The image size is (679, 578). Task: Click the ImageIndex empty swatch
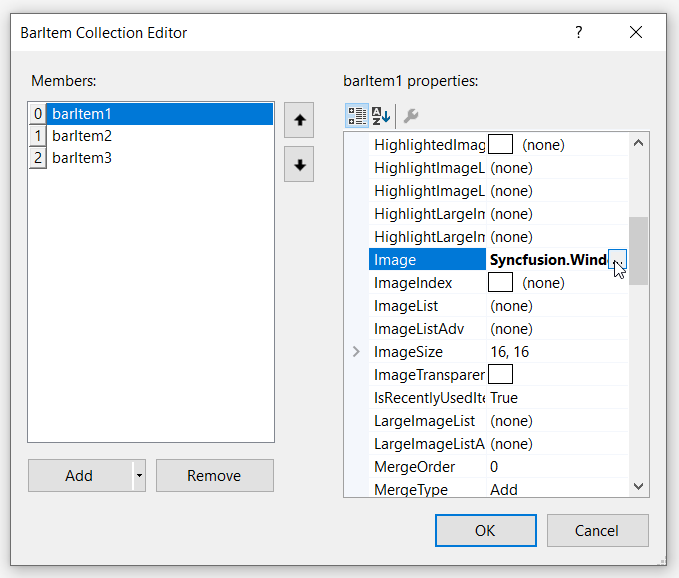(500, 283)
